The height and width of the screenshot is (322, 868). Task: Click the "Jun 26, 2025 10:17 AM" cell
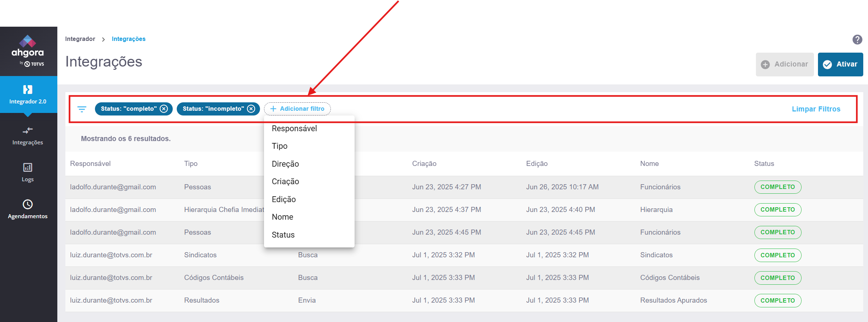click(562, 187)
